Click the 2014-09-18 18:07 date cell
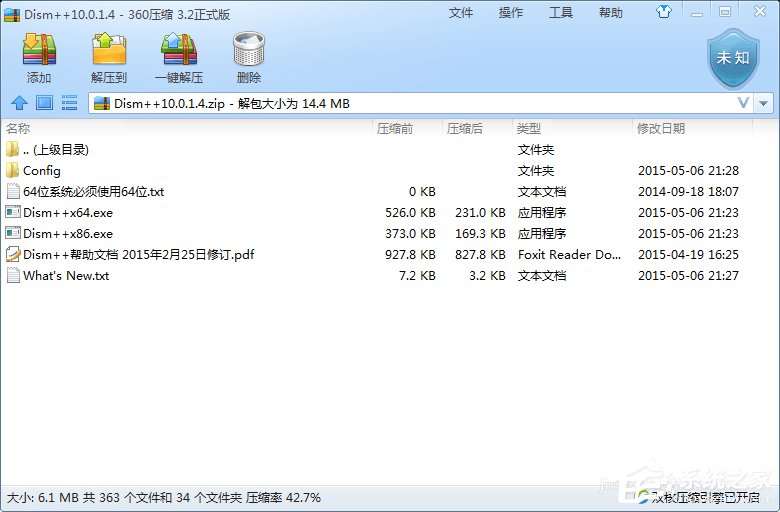 coord(688,192)
